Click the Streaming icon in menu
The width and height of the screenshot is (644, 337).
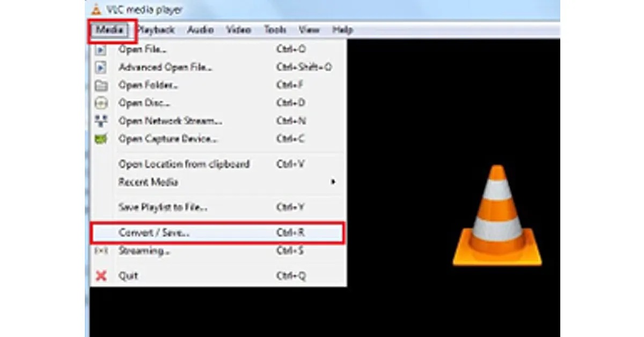tap(101, 251)
